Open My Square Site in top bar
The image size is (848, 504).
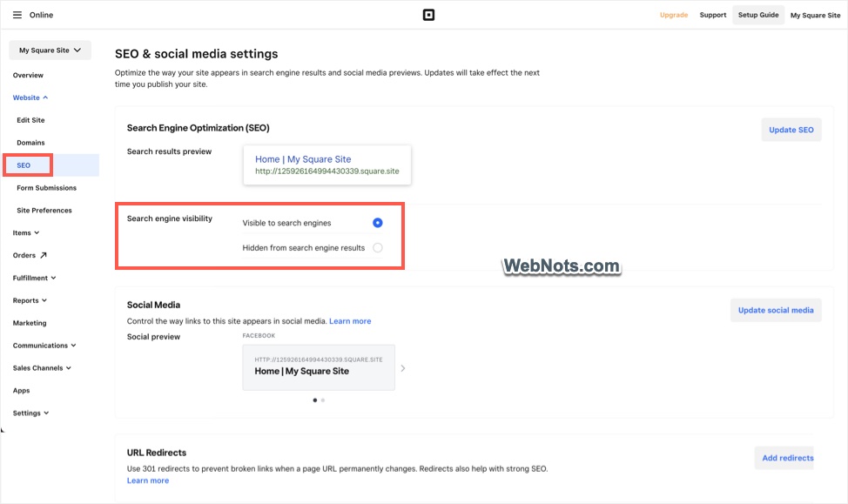(x=816, y=15)
